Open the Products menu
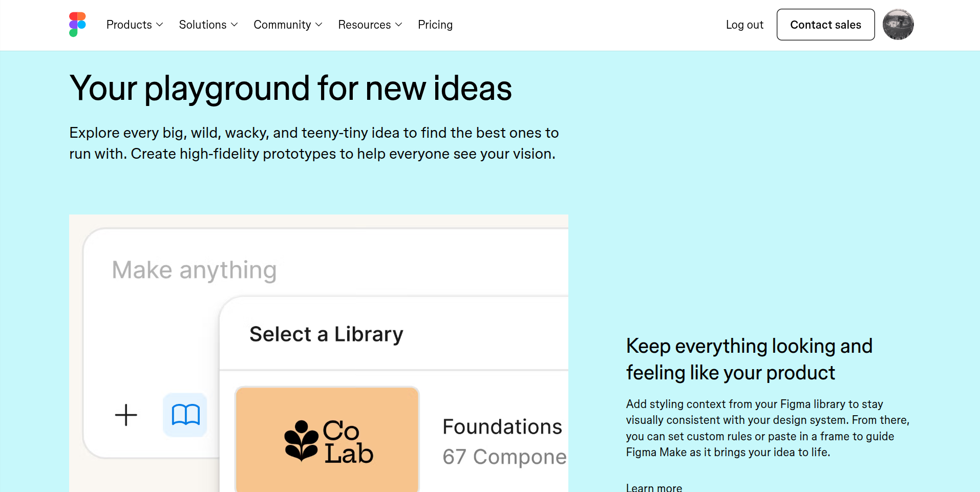The image size is (980, 492). click(x=129, y=25)
